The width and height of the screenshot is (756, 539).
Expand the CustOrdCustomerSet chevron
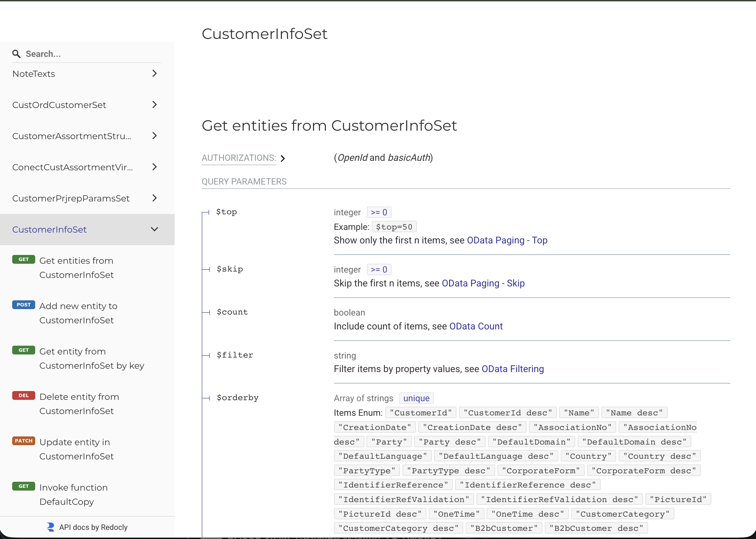pos(155,105)
